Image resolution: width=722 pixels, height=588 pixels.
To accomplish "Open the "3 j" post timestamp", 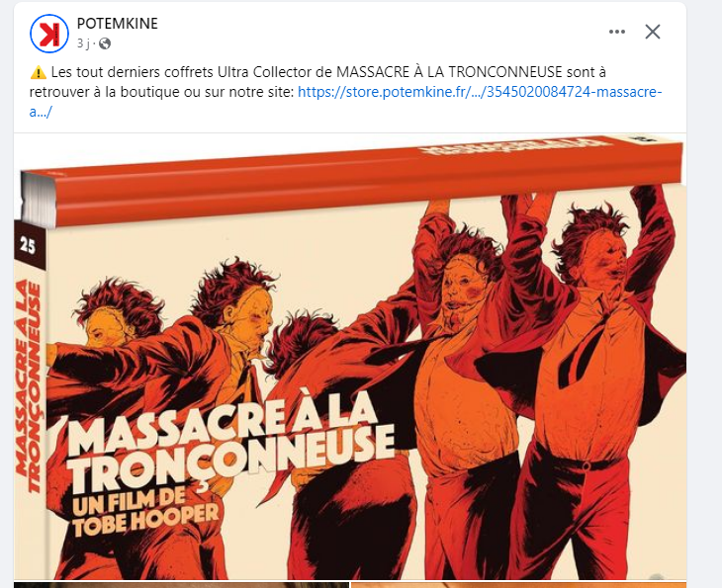I will click(x=82, y=43).
